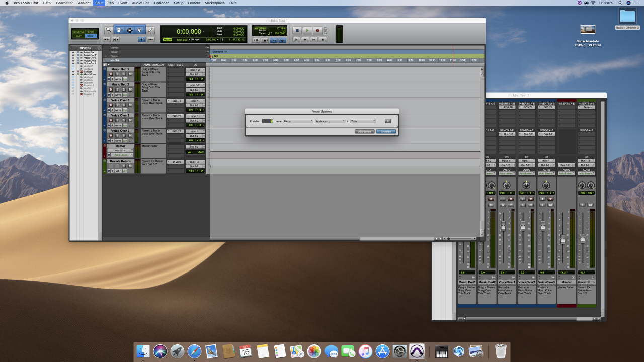Click the Return to Zero transport button
The width and height of the screenshot is (644, 362).
pos(297,39)
